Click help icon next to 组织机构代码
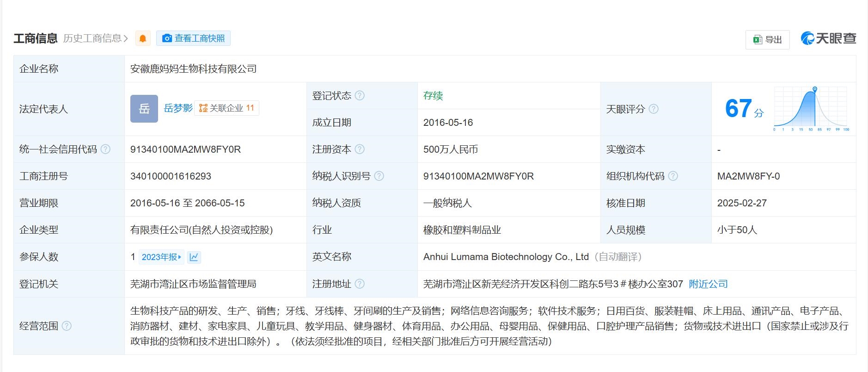The width and height of the screenshot is (868, 372). pyautogui.click(x=673, y=176)
